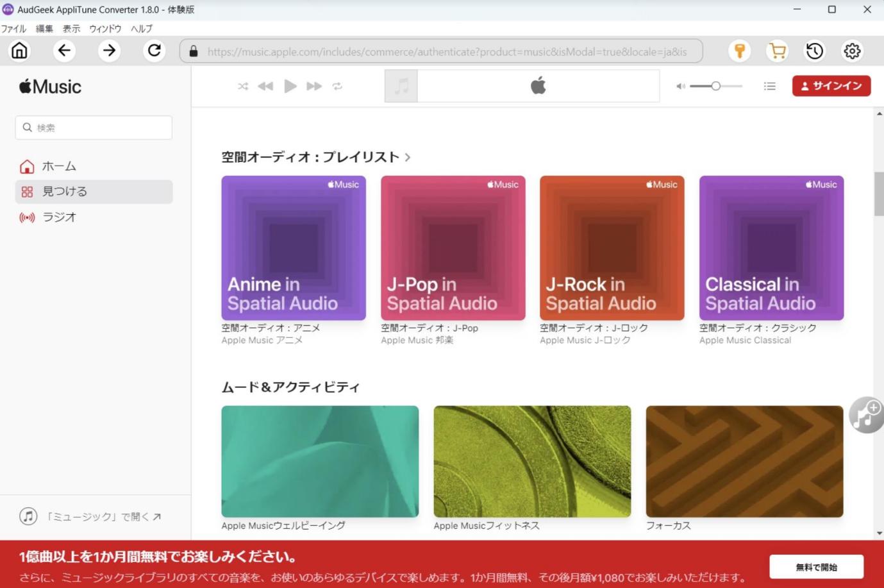Image resolution: width=884 pixels, height=588 pixels.
Task: Skip to the previous track
Action: (265, 86)
